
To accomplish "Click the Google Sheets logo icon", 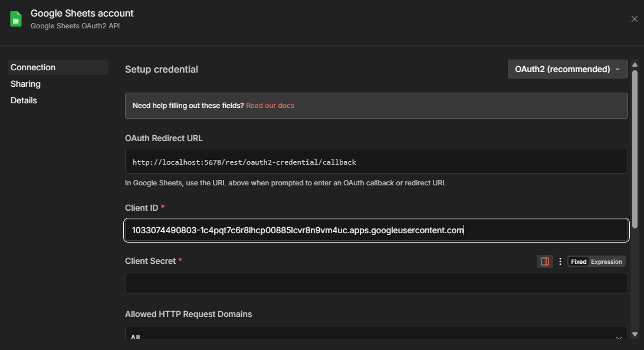I will [x=16, y=19].
